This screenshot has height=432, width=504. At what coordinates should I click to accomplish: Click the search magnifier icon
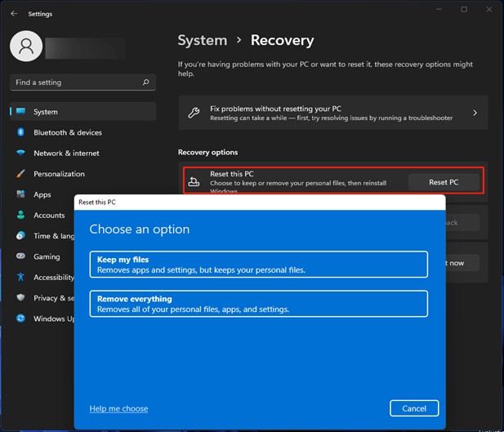tap(145, 82)
